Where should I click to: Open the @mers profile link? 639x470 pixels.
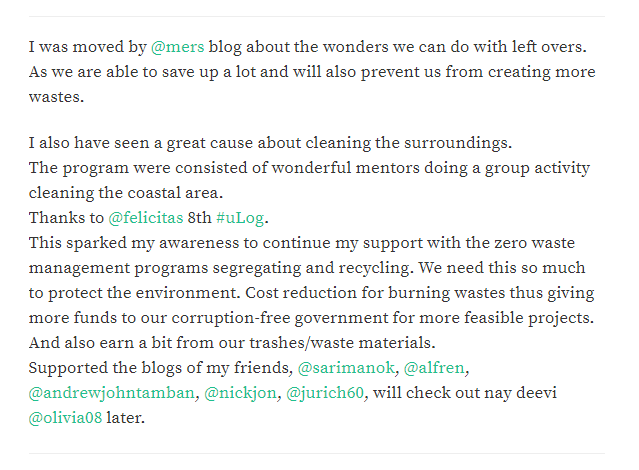[x=177, y=47]
